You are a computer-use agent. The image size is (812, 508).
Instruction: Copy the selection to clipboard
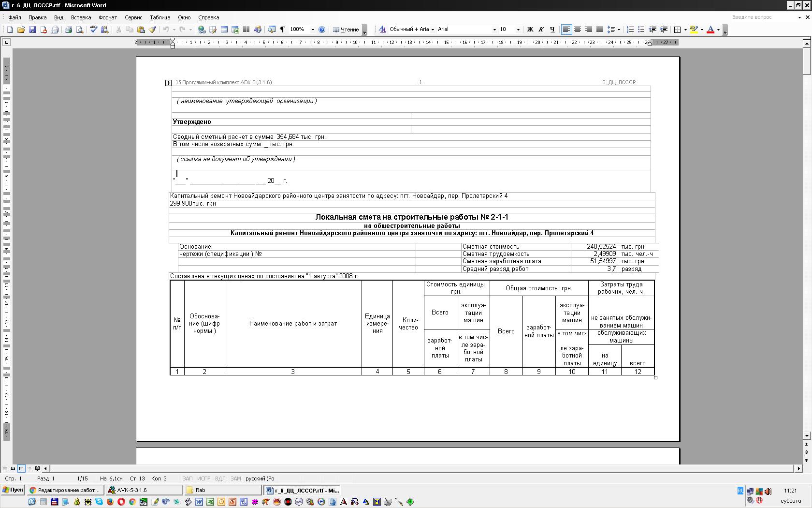[x=130, y=30]
